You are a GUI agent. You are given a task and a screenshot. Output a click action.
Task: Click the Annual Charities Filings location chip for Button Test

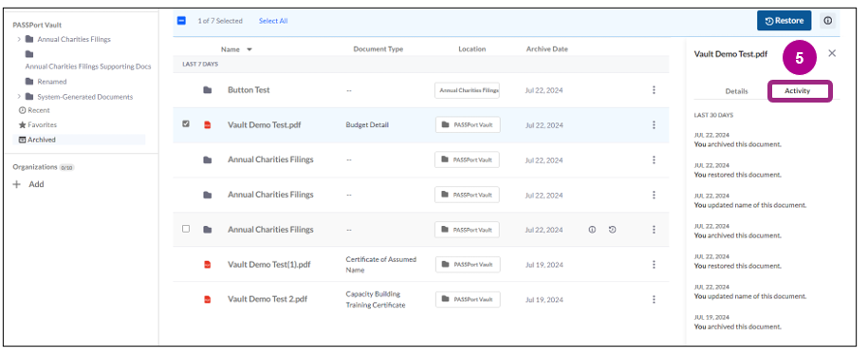468,90
